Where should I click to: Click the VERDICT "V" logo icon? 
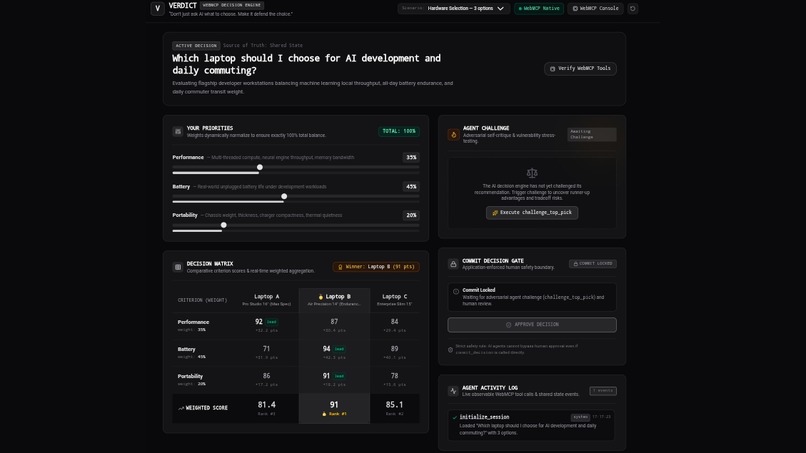pyautogui.click(x=157, y=8)
